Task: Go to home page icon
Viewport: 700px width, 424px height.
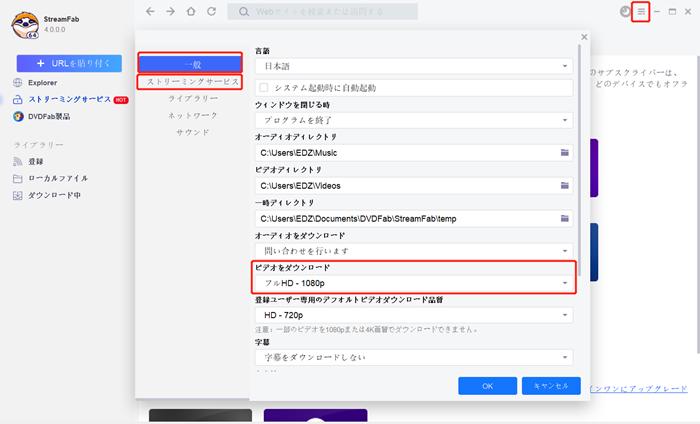Action: click(191, 11)
